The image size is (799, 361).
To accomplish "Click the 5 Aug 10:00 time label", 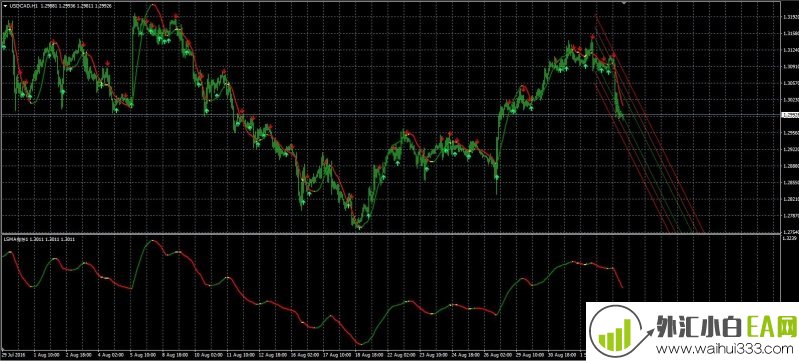I will pyautogui.click(x=142, y=353).
